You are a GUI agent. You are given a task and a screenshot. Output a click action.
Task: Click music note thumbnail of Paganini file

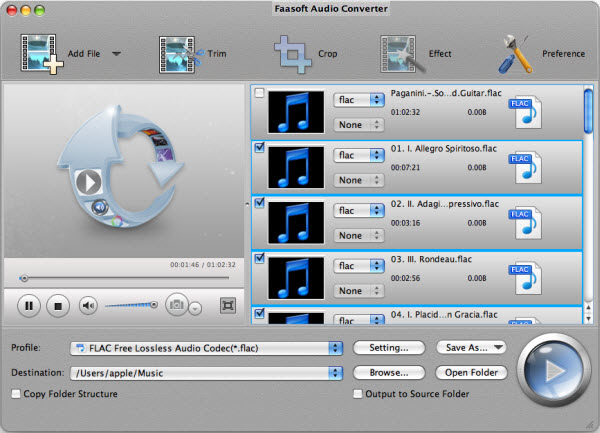click(296, 112)
